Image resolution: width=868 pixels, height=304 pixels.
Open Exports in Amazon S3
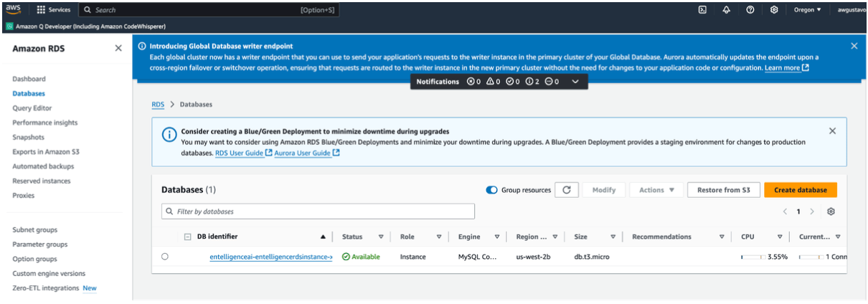pos(46,152)
